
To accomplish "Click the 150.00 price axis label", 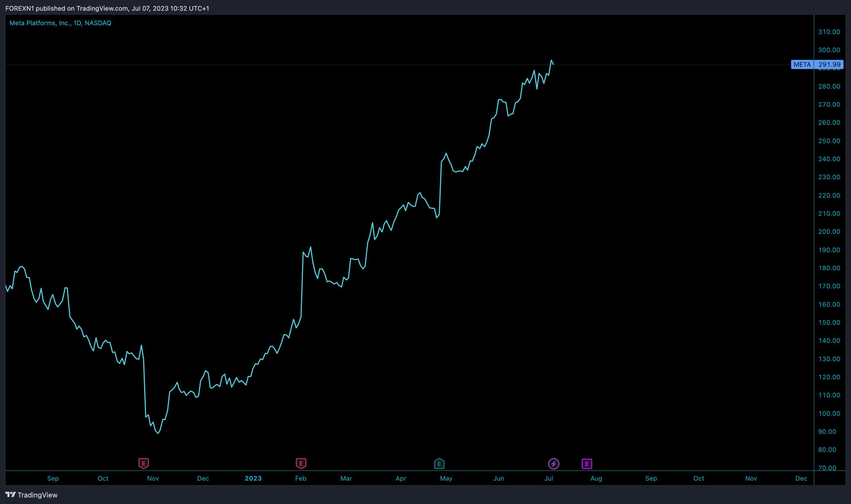I will coord(829,323).
